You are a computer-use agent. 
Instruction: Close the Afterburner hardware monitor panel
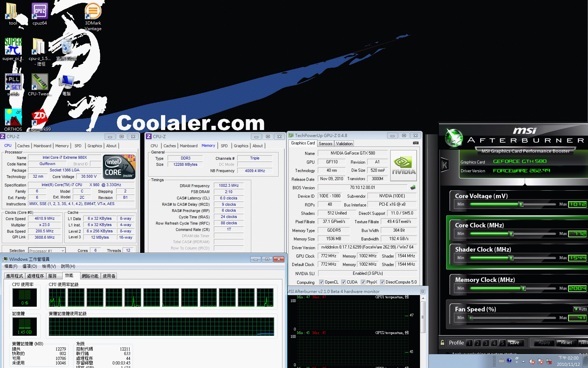click(x=422, y=292)
